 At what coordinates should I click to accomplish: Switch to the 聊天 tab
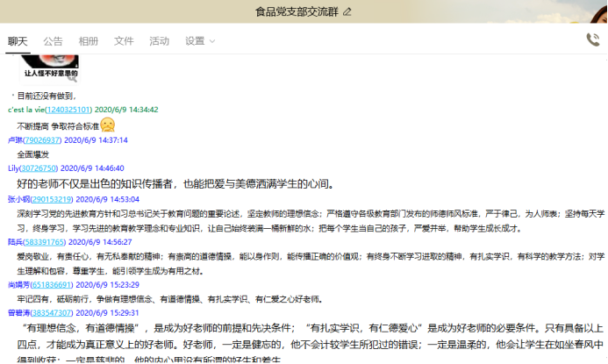point(18,41)
